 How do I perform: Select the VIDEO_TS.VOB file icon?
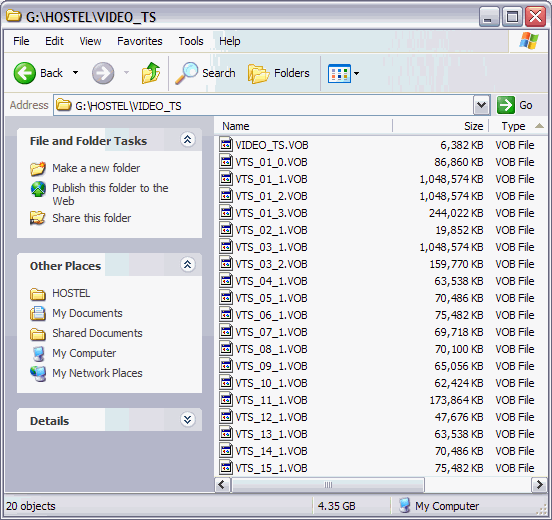coord(226,144)
